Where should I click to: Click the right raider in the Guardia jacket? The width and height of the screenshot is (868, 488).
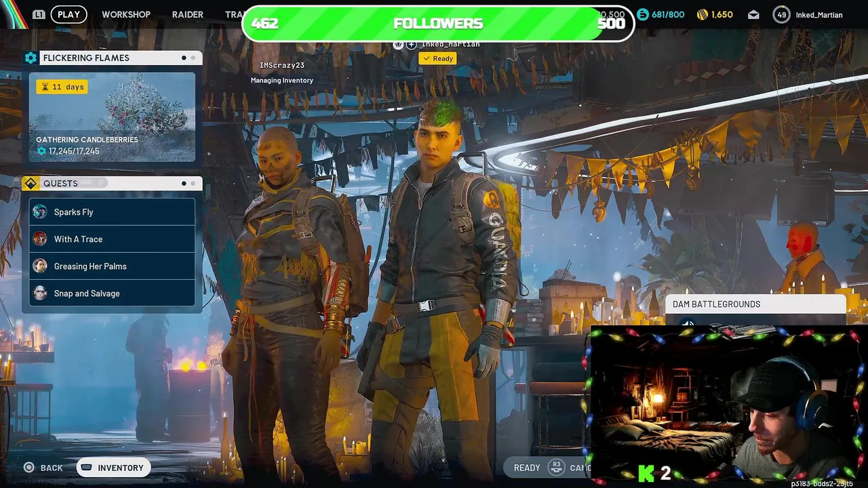441,291
